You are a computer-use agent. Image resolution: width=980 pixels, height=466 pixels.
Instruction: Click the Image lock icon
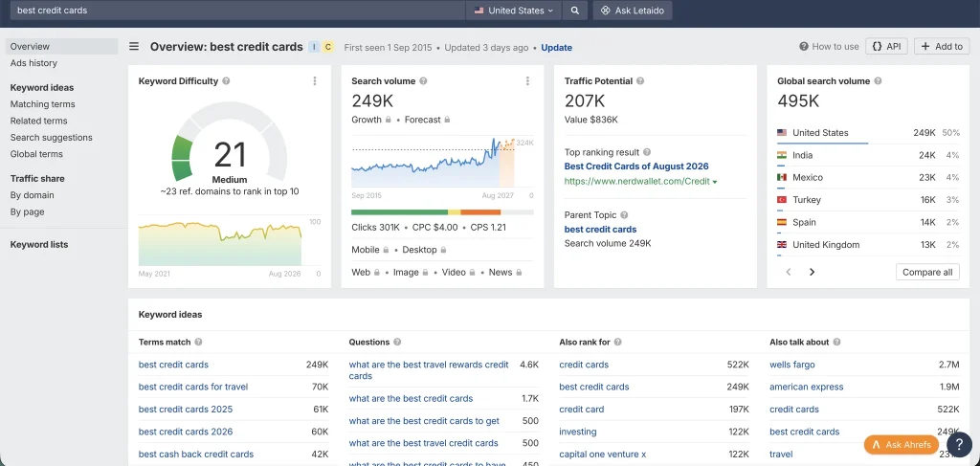(425, 273)
